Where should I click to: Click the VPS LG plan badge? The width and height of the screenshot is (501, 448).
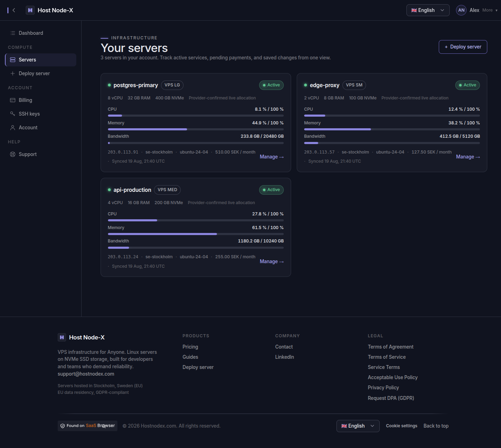(172, 85)
